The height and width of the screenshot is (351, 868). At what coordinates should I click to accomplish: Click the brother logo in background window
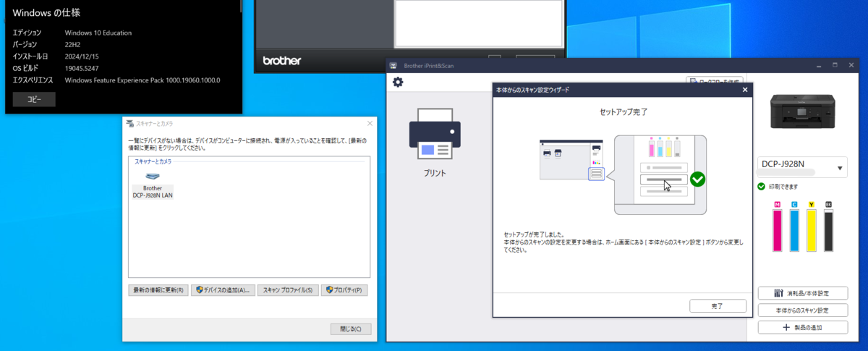281,61
